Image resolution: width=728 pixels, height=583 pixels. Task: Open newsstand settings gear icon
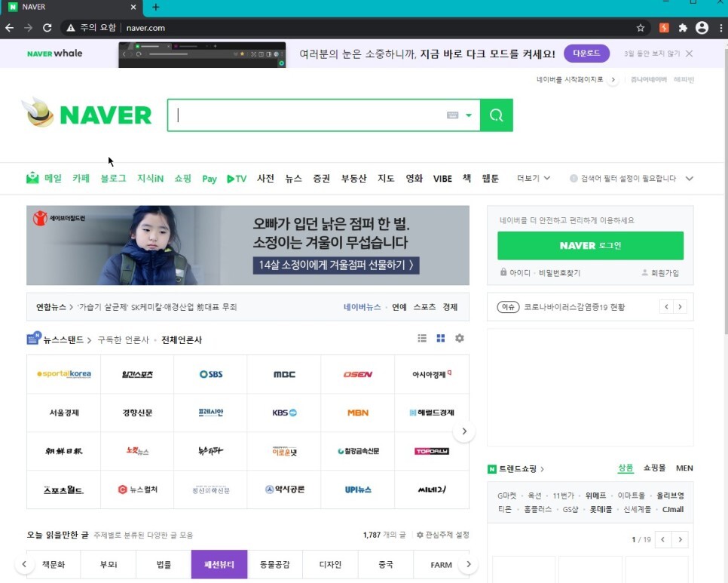(x=460, y=338)
